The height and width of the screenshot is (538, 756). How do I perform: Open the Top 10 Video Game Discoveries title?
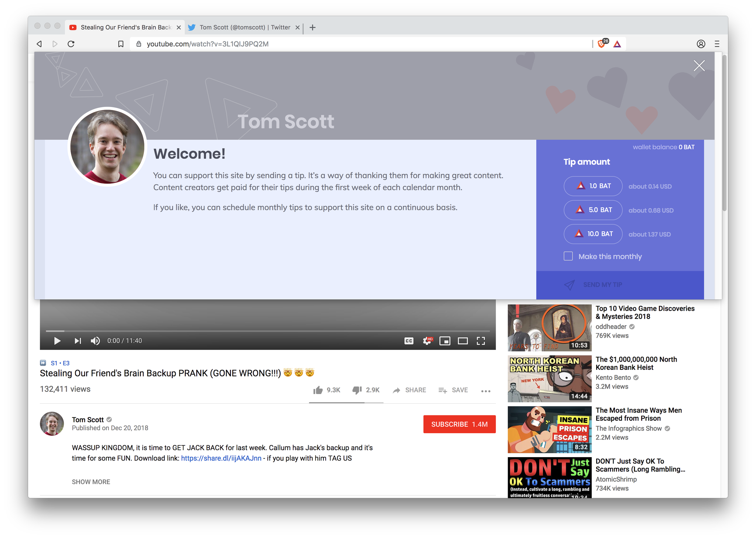pyautogui.click(x=645, y=313)
